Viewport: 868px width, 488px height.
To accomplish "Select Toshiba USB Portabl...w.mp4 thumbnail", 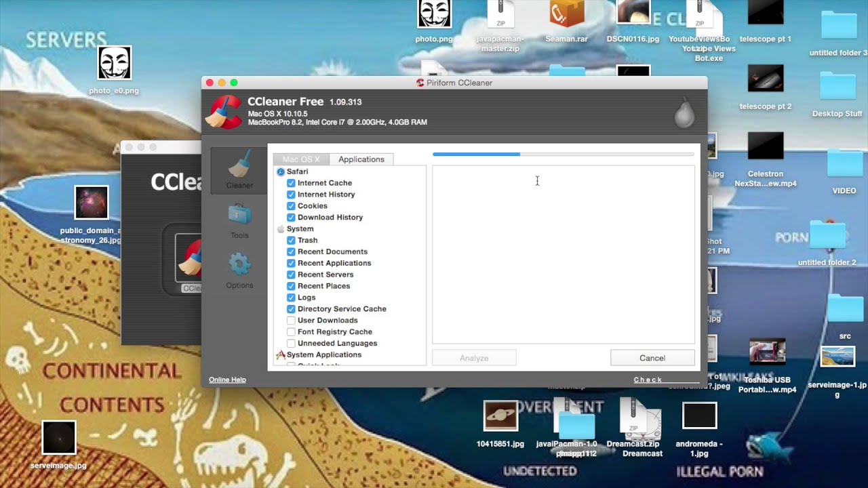I will 768,352.
